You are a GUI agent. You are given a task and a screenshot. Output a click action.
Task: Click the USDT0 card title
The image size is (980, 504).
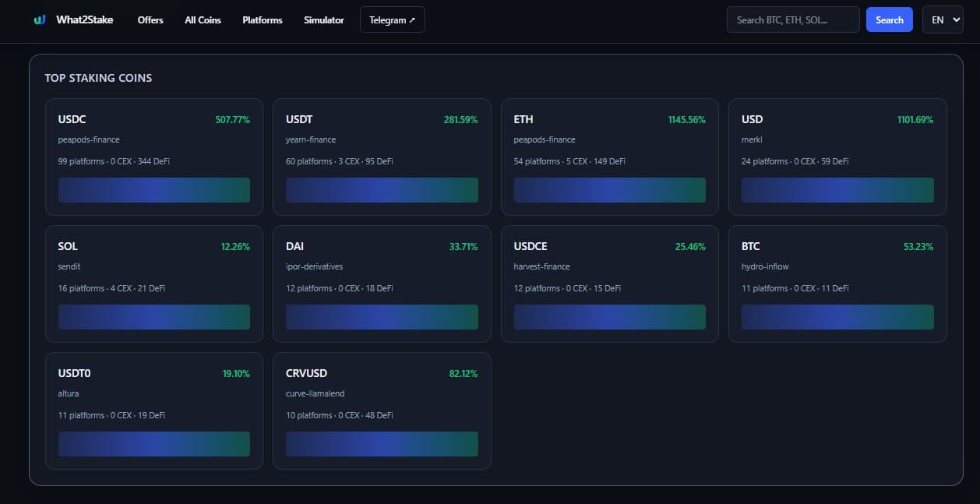[74, 373]
